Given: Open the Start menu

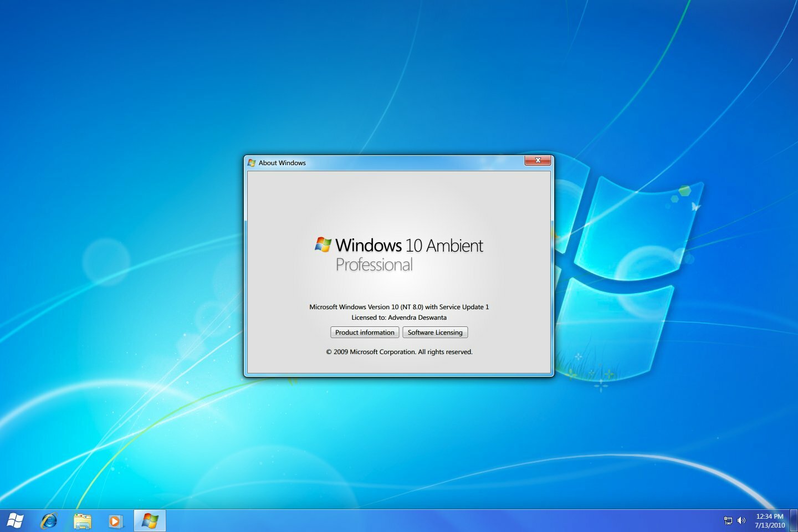Looking at the screenshot, I should pyautogui.click(x=15, y=521).
